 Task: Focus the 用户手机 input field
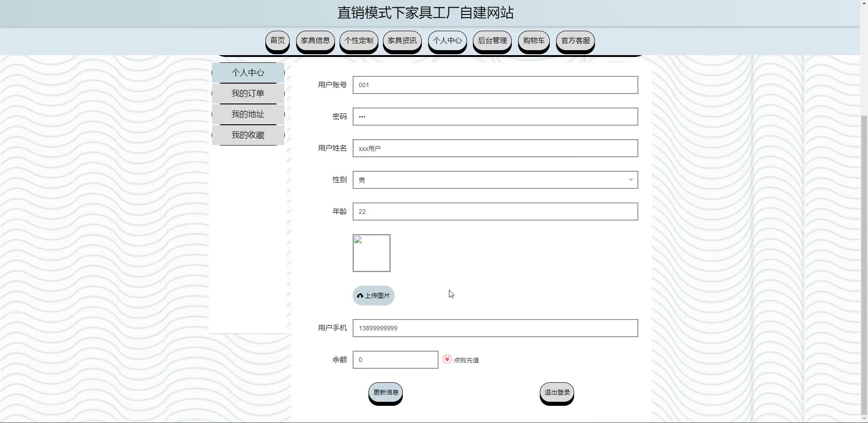[495, 328]
